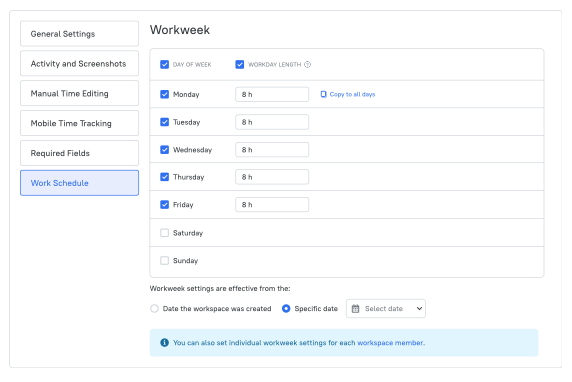
Task: Toggle the Day of Week header checkbox
Action: click(x=165, y=65)
